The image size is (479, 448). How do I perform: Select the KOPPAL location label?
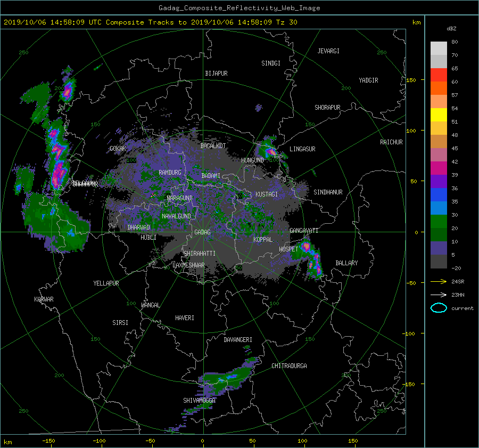tap(263, 239)
